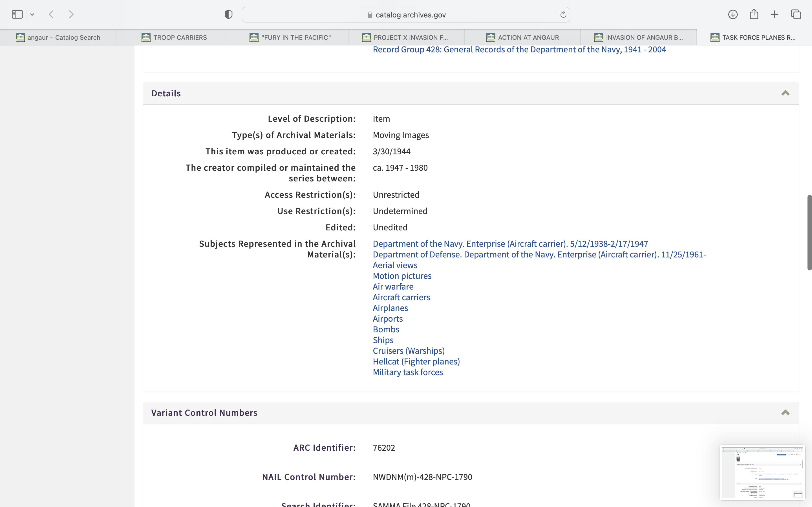Open the Hellcat (Fighter planes) subject link
Screen dimensions: 812x507
pyautogui.click(x=416, y=361)
